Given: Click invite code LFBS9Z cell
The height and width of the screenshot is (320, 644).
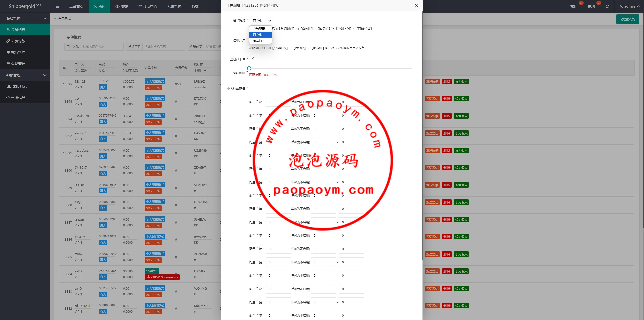Looking at the screenshot, I should (199, 81).
